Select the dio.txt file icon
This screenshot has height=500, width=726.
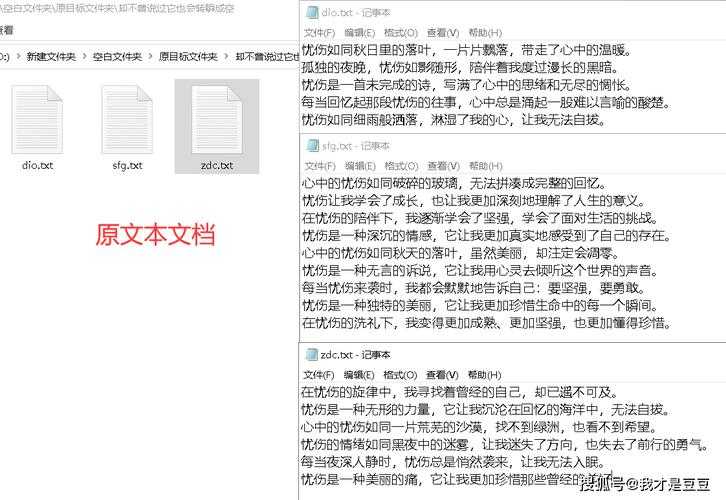point(37,119)
